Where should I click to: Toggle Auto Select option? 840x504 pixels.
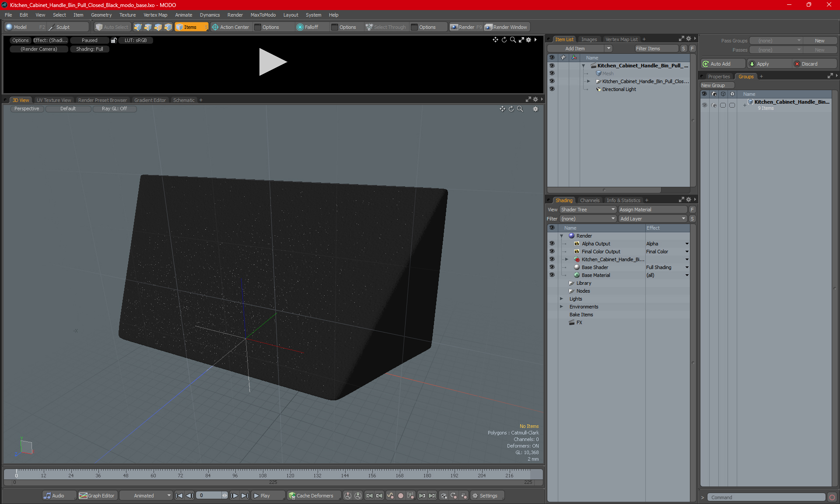point(112,27)
